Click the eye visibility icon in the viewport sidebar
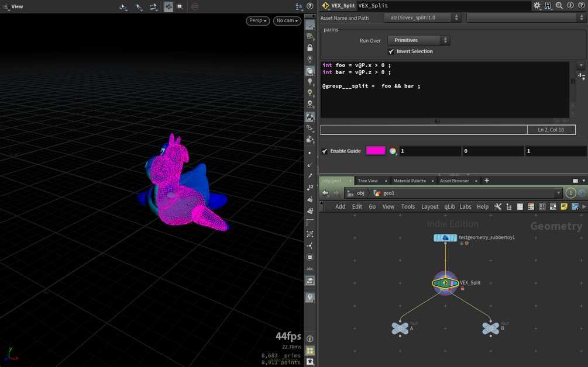The height and width of the screenshot is (367, 588). 310,361
